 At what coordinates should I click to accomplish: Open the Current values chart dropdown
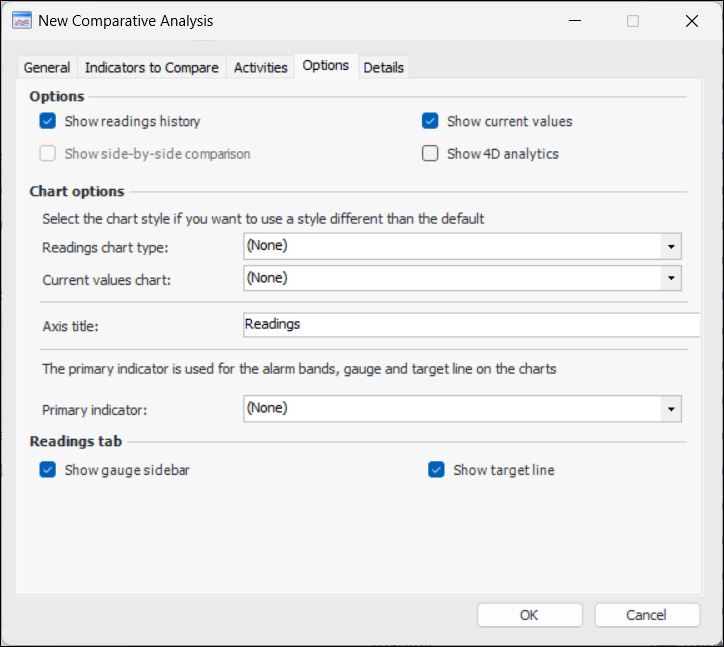pyautogui.click(x=670, y=278)
